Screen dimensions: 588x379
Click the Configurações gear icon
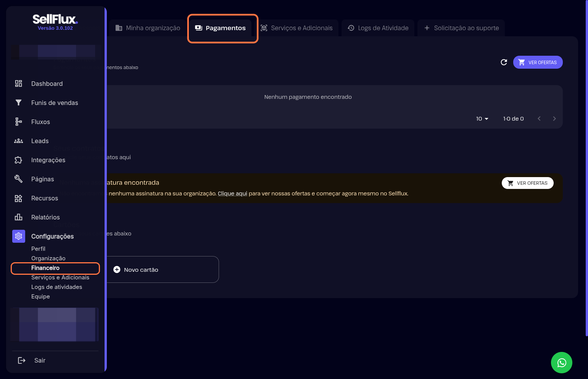point(18,236)
